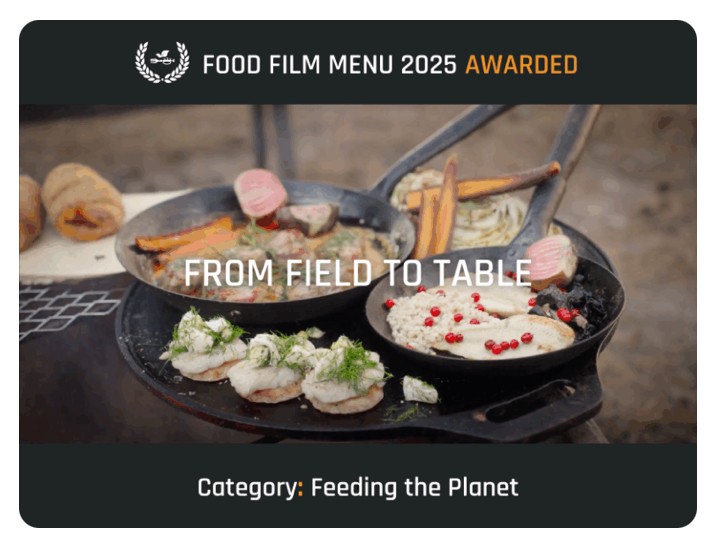Click the rolled pastry at left of photo
Viewport: 717px width, 549px height.
tap(82, 202)
